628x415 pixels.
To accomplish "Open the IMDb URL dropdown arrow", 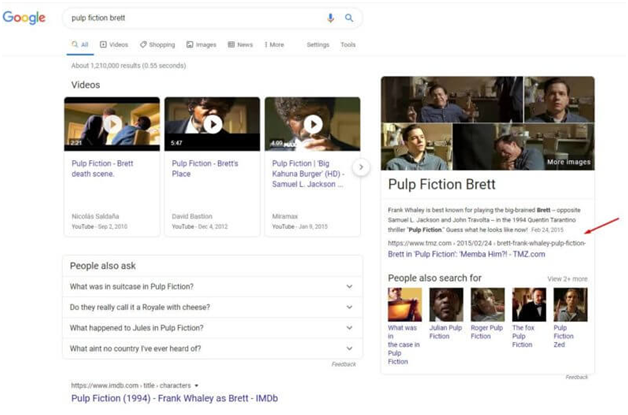I will (x=197, y=385).
